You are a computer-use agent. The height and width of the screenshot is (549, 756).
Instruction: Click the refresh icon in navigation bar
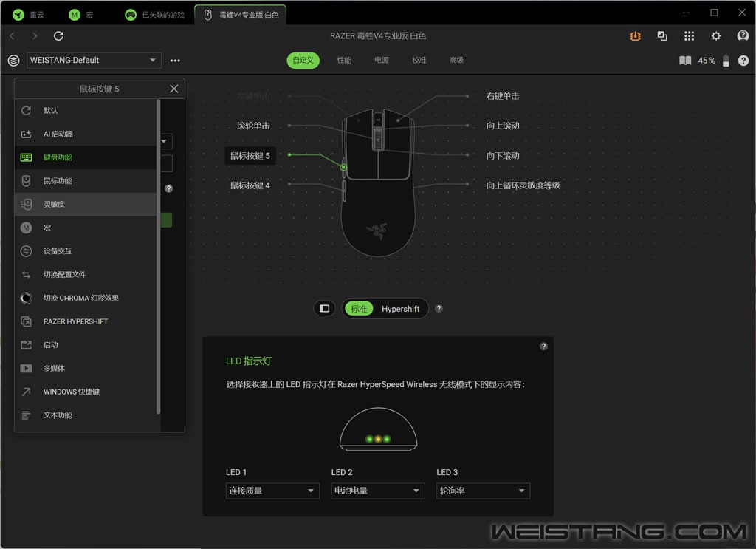pos(59,36)
